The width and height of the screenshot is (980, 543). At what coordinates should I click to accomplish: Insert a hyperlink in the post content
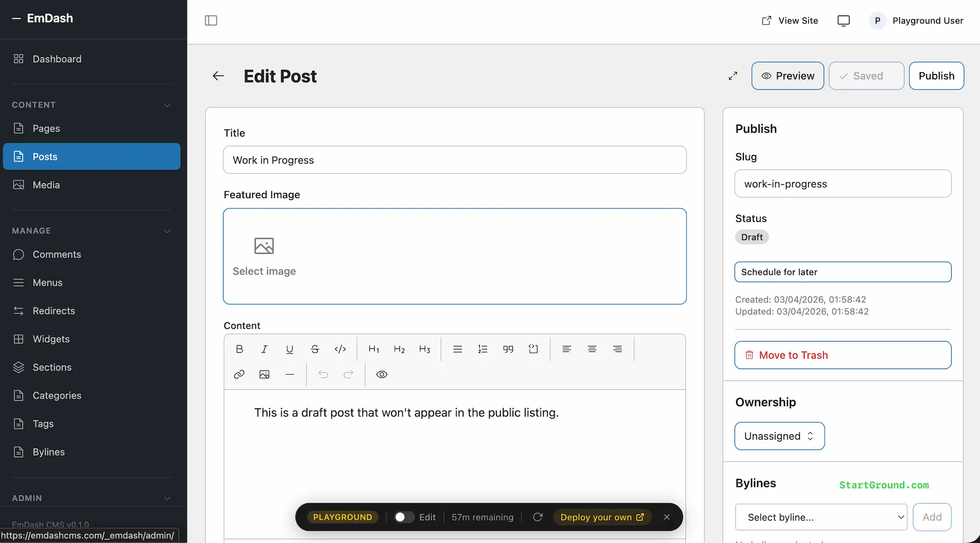pyautogui.click(x=239, y=374)
